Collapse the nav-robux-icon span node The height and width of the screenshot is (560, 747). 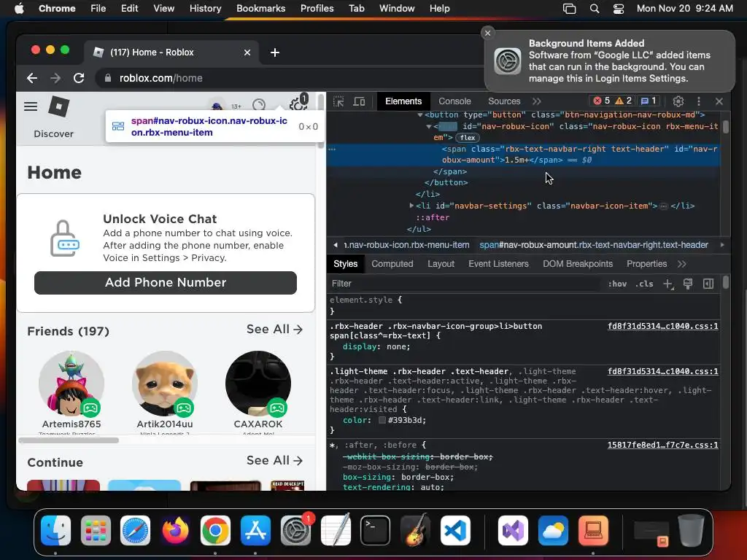(x=429, y=127)
